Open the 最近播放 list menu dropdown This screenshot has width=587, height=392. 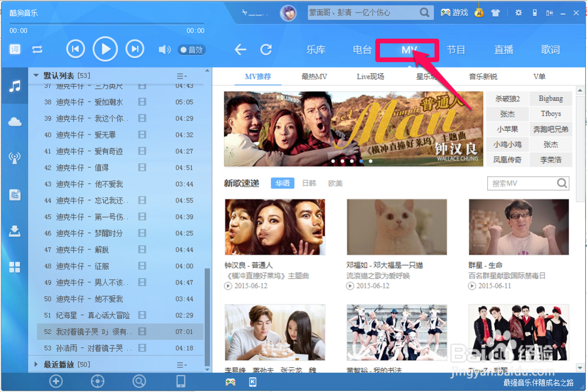pos(181,364)
